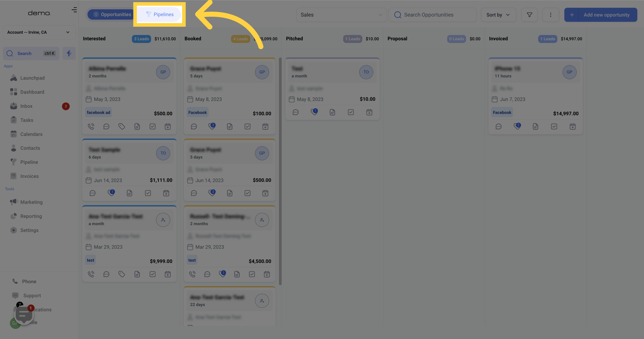
Task: Click the filter icon next to Sort by
Action: 529,15
